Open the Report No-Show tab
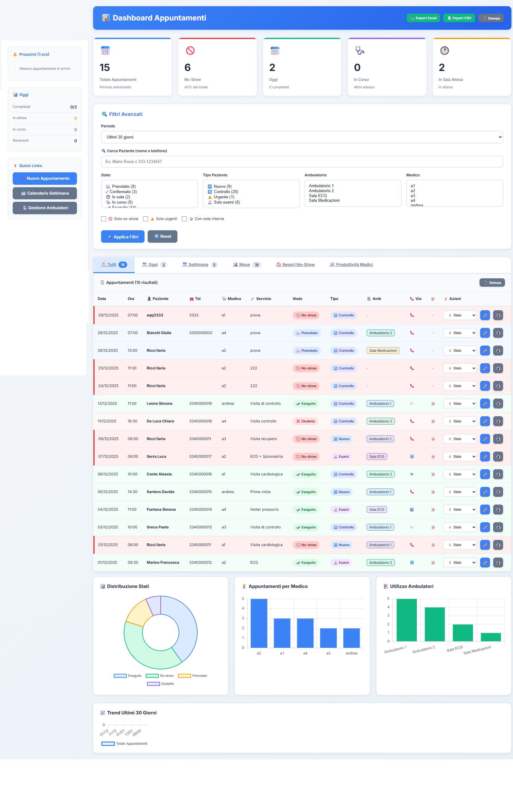Image resolution: width=513 pixels, height=812 pixels. click(295, 264)
